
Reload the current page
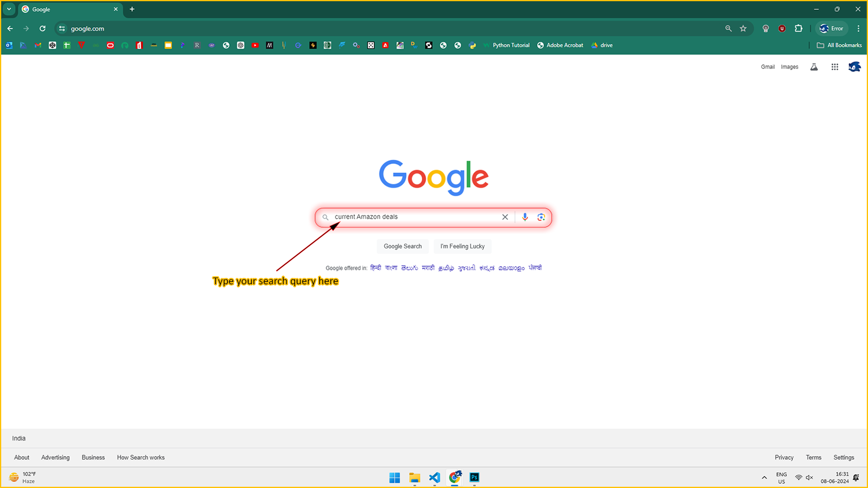[x=42, y=28]
